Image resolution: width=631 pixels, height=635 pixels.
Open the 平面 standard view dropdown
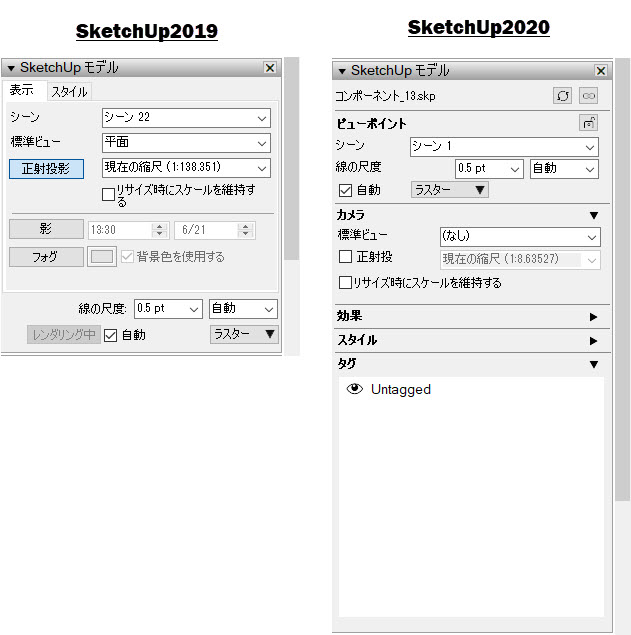(186, 143)
